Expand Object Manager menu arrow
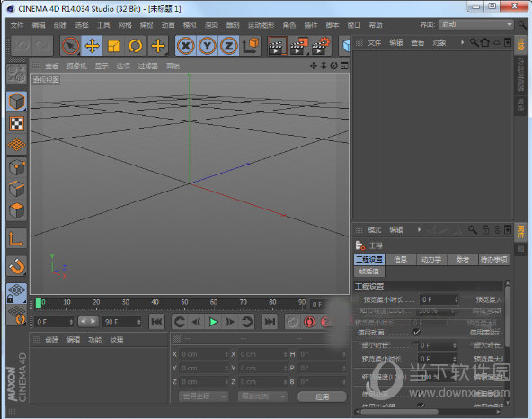The width and height of the screenshot is (532, 419). point(462,42)
